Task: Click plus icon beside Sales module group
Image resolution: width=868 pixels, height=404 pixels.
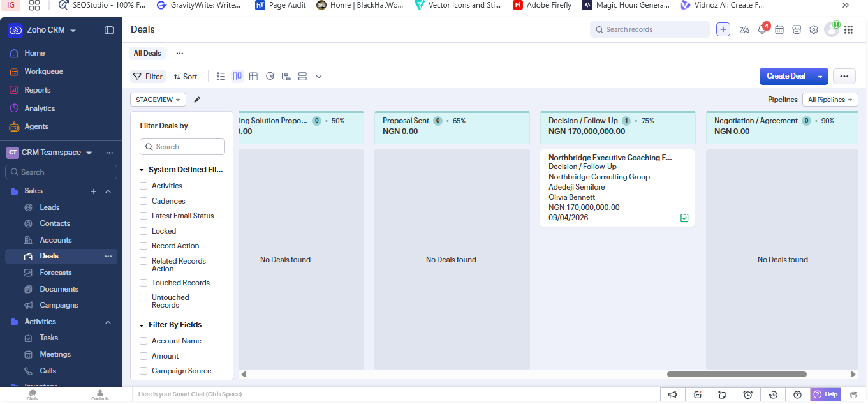Action: 94,191
